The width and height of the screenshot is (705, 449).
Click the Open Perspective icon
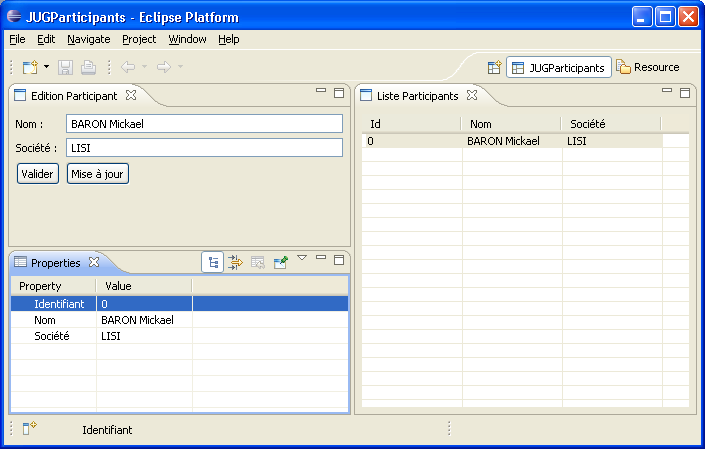(494, 68)
